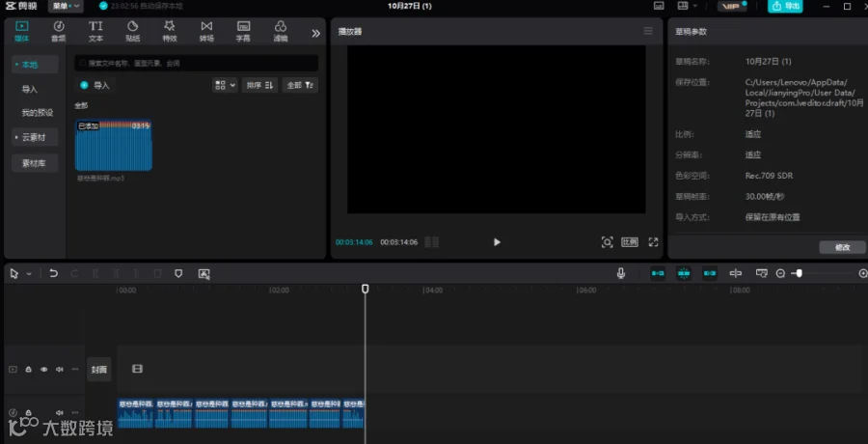868x444 pixels.
Task: Toggle auto snapping
Action: 684,273
